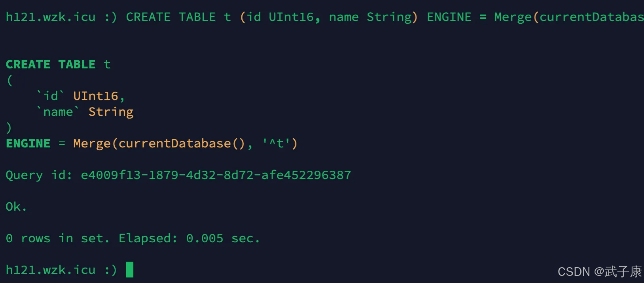Click the top h121.wzk.icu prompt text
Image resolution: width=644 pixels, height=283 pixels.
(51, 17)
